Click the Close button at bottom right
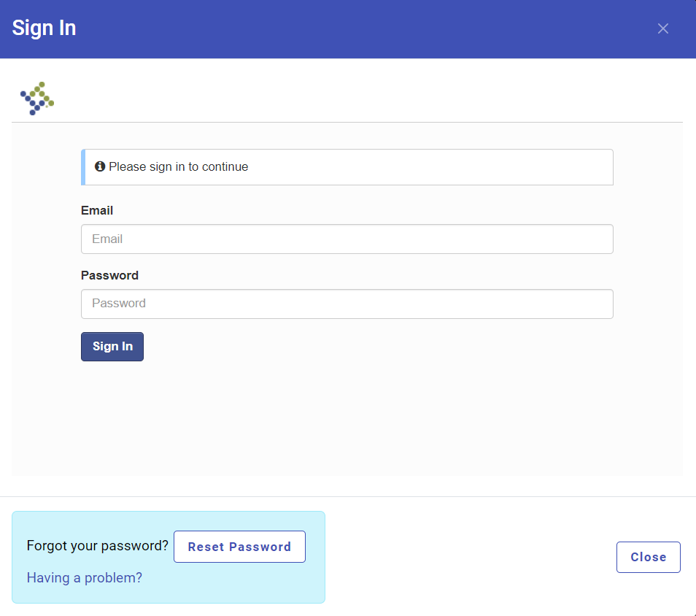The image size is (696, 616). coord(648,556)
